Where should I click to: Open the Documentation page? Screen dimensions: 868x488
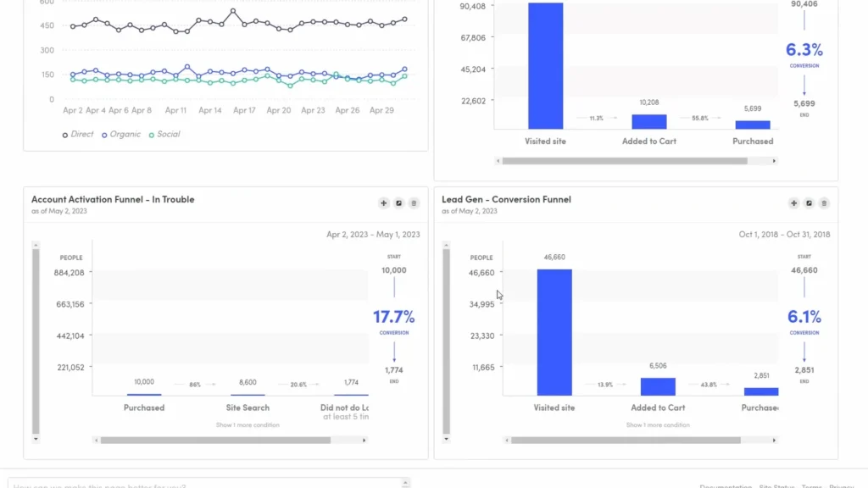tap(726, 485)
